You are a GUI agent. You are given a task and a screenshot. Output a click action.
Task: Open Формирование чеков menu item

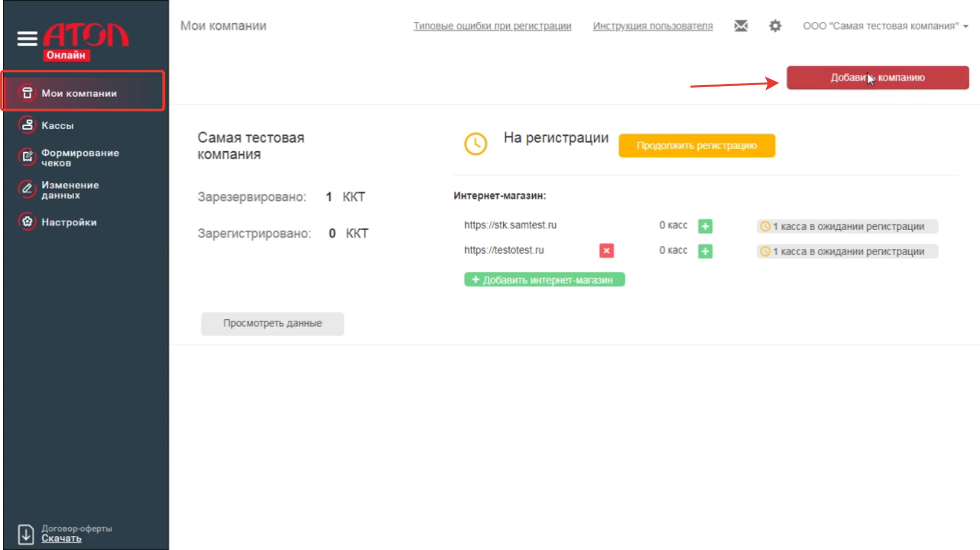(80, 158)
